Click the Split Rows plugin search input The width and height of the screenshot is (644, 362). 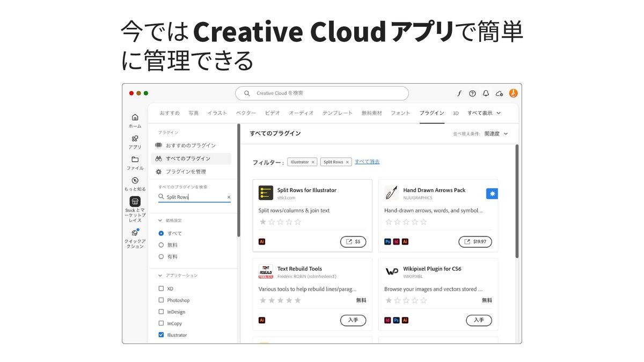pos(195,197)
